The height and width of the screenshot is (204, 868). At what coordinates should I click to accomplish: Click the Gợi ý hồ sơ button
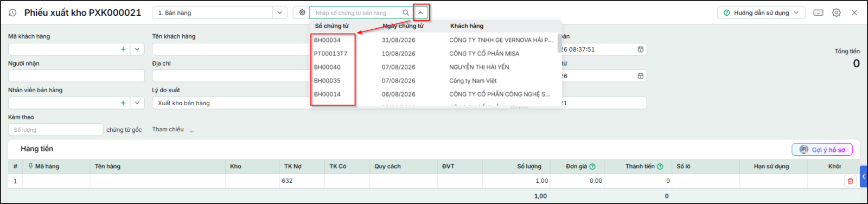click(822, 150)
